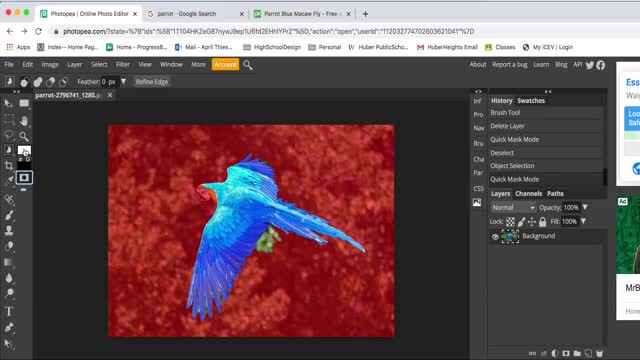Image resolution: width=640 pixels, height=360 pixels.
Task: Select the Eyedropper tool
Action: coord(9,180)
